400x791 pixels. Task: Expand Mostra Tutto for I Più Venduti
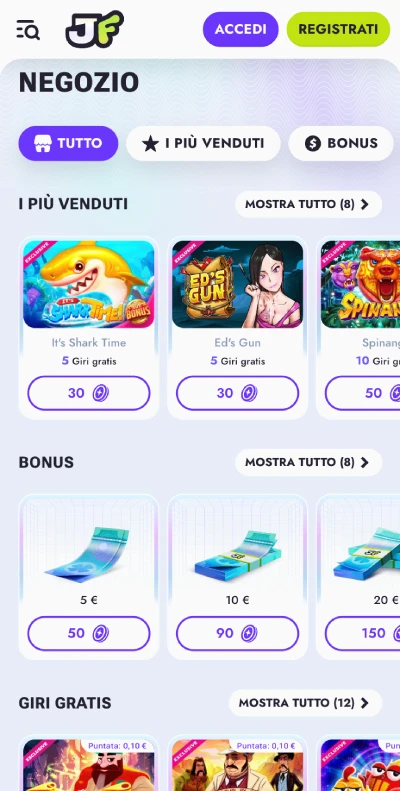[x=308, y=204]
